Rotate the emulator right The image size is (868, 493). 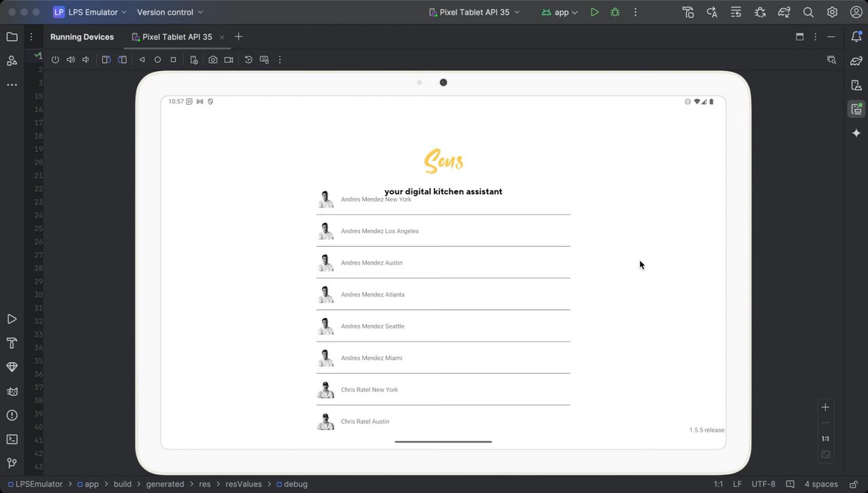click(122, 60)
